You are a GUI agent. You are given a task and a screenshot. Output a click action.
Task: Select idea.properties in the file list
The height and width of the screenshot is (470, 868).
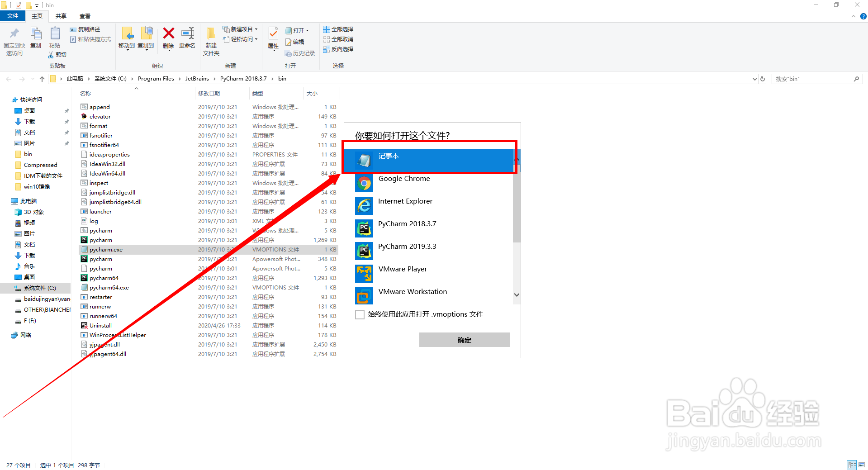pyautogui.click(x=209, y=155)
